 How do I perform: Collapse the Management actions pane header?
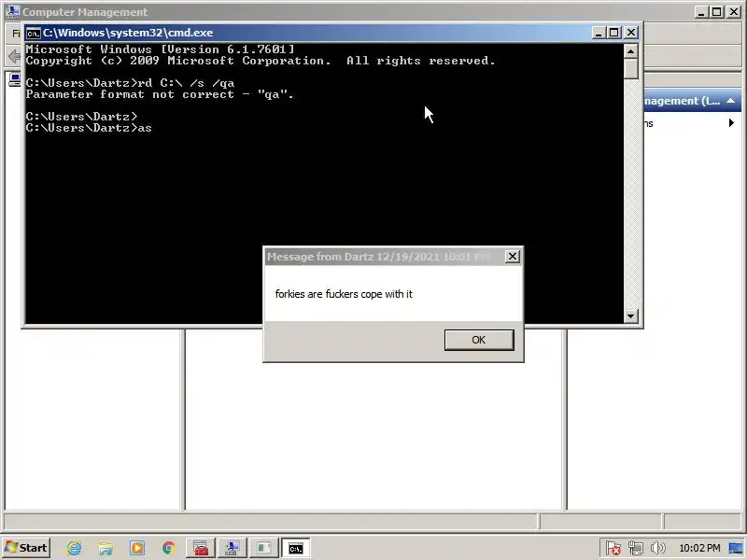tap(731, 101)
